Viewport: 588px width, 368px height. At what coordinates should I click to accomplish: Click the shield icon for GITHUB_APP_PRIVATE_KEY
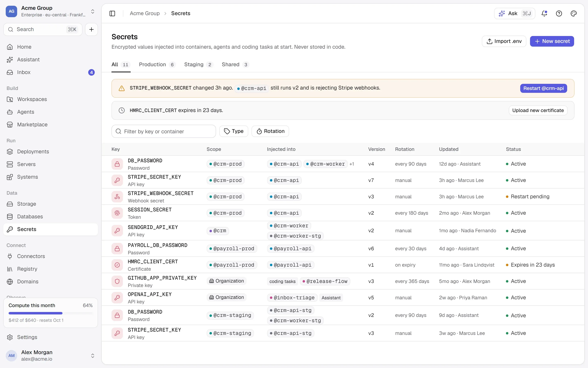117,281
